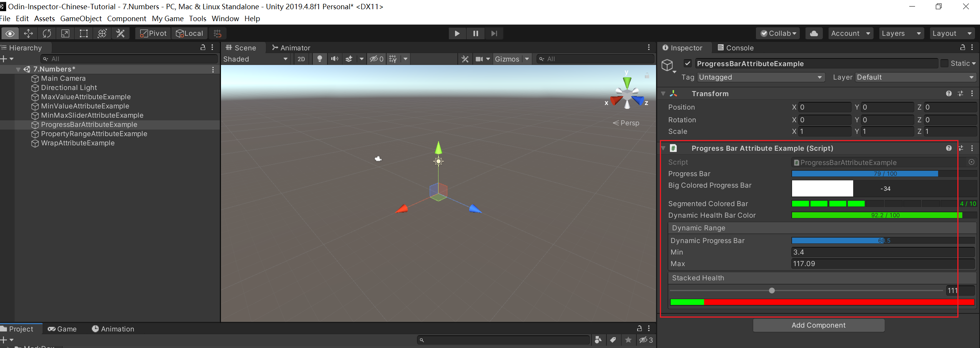The height and width of the screenshot is (348, 980).
Task: Click the Min value field 3.4
Action: click(884, 252)
